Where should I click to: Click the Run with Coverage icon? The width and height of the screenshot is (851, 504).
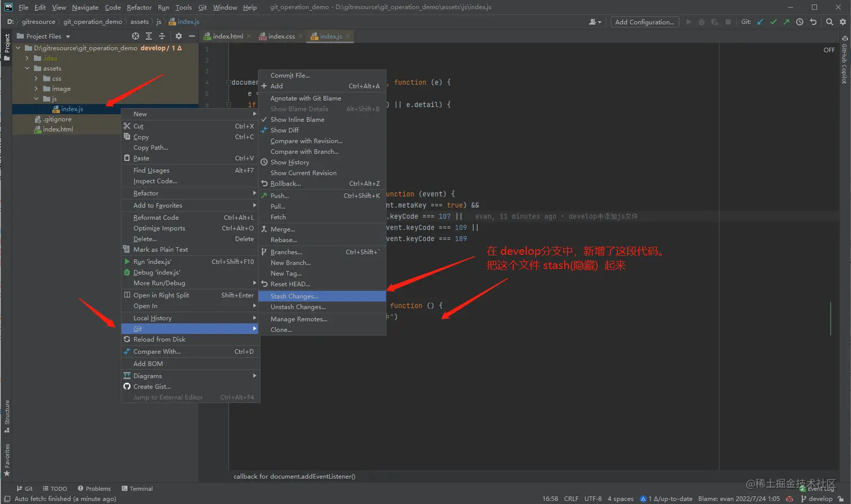point(714,22)
